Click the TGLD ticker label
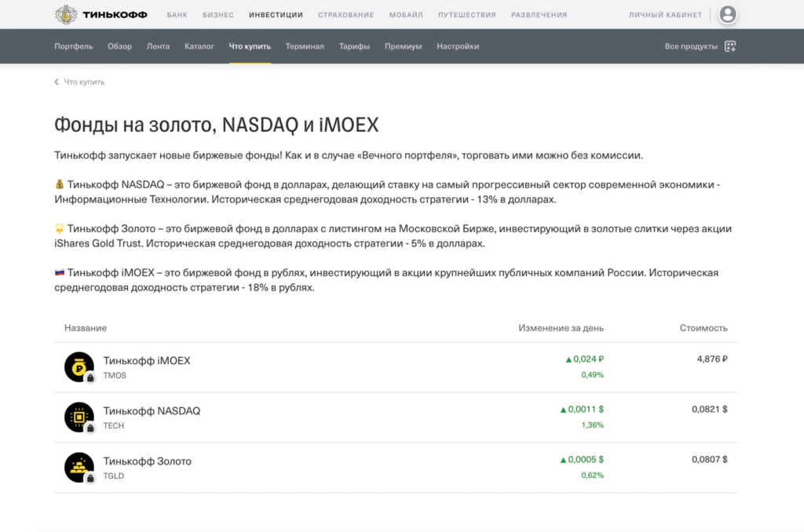The height and width of the screenshot is (532, 804). pyautogui.click(x=113, y=476)
